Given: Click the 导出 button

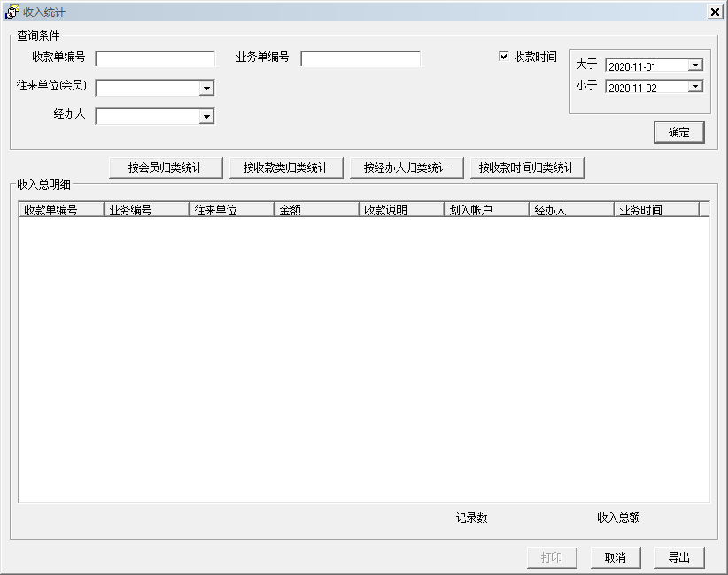Looking at the screenshot, I should point(678,557).
